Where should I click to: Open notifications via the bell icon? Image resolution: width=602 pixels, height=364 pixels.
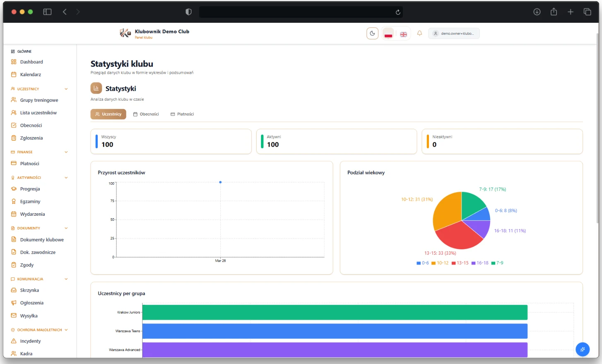click(x=419, y=33)
